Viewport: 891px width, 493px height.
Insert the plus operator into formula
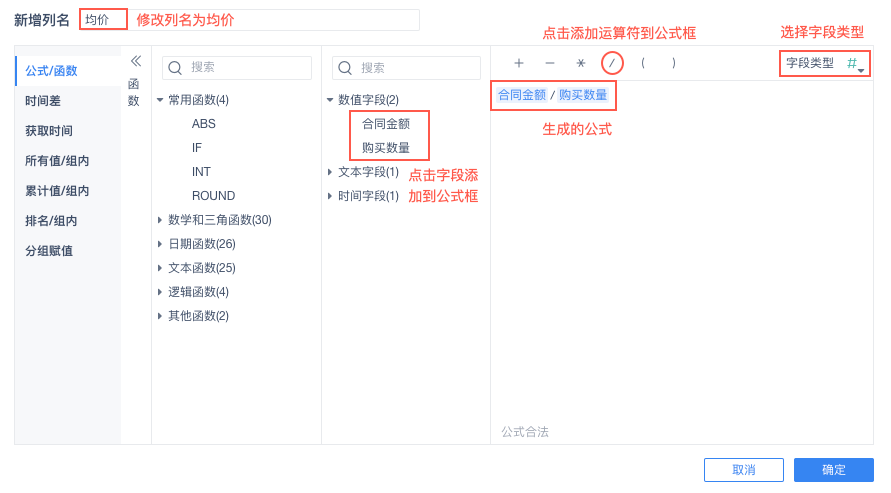click(x=519, y=63)
